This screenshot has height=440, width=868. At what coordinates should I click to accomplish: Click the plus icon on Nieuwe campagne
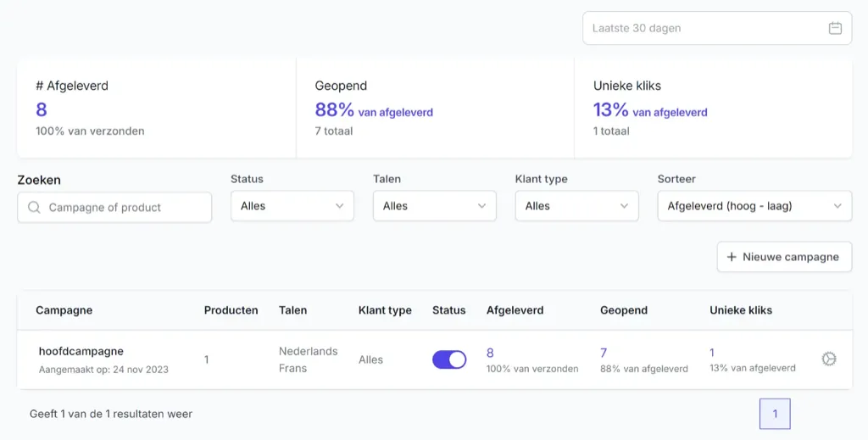[732, 257]
